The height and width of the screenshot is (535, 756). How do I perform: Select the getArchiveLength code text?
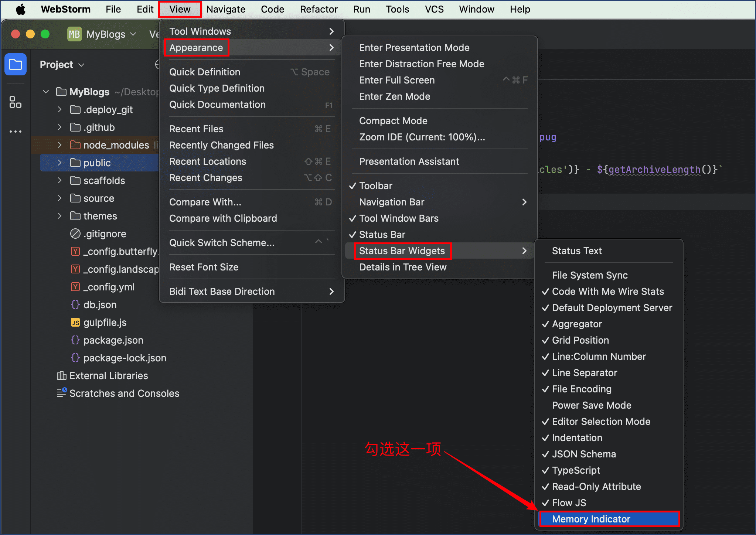(x=654, y=170)
